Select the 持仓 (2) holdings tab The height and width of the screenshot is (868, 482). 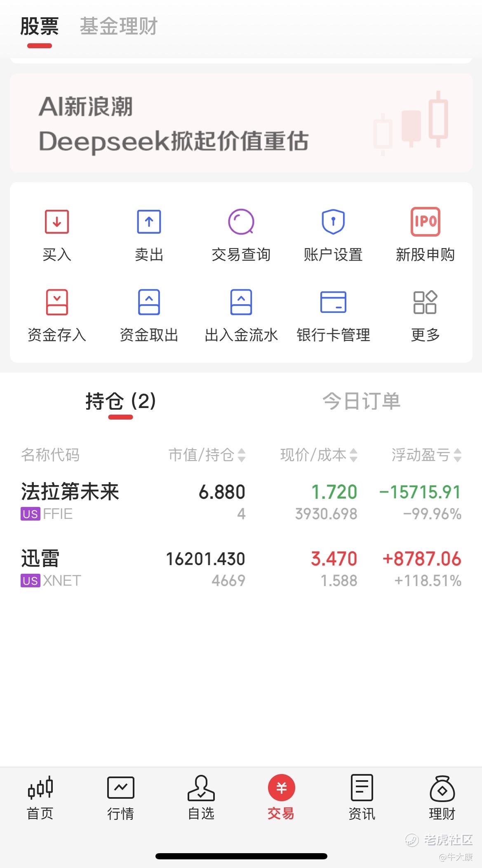coord(120,401)
